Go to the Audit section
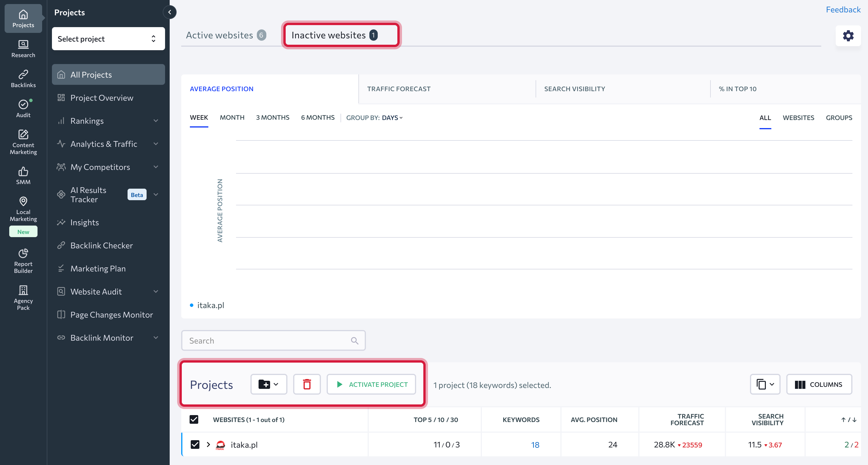The width and height of the screenshot is (868, 465). click(23, 108)
